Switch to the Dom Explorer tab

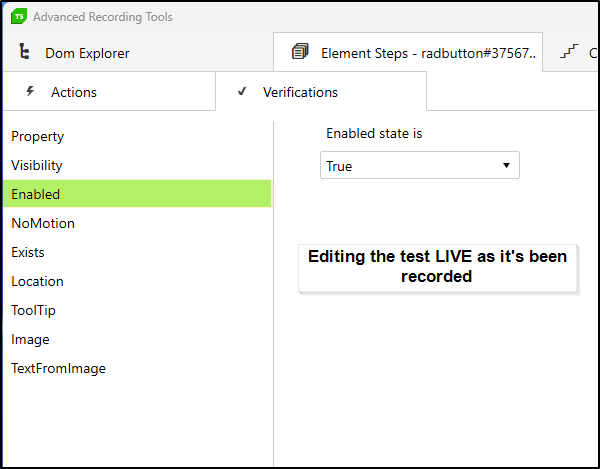coord(87,53)
